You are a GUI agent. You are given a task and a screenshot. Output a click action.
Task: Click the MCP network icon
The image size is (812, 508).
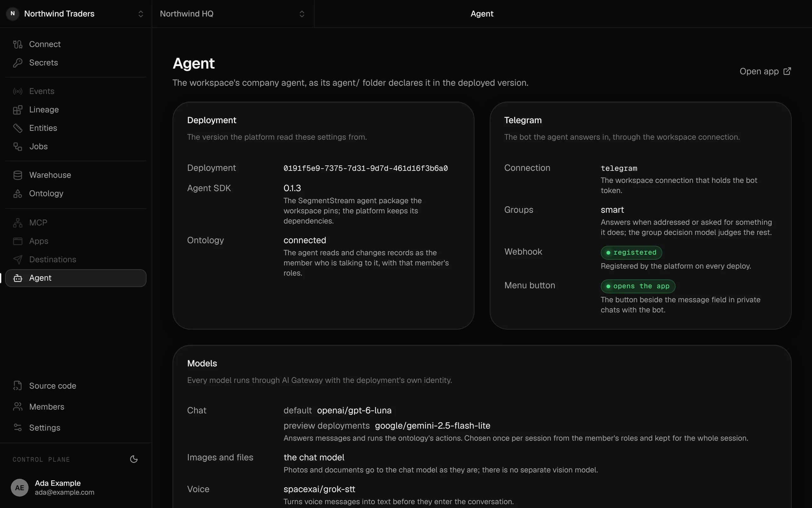point(17,223)
